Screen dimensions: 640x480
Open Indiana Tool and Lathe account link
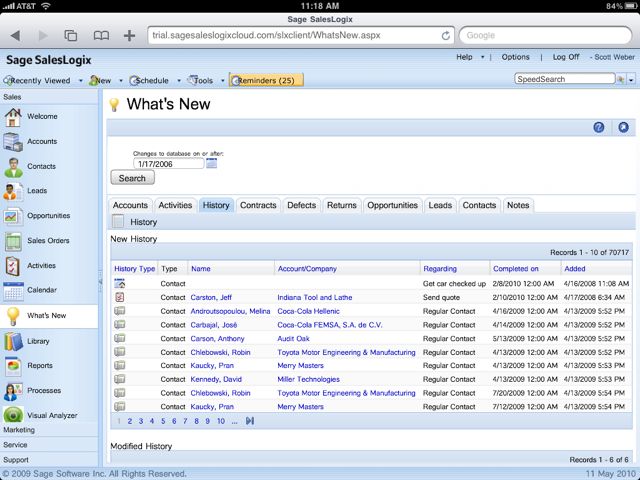[315, 298]
